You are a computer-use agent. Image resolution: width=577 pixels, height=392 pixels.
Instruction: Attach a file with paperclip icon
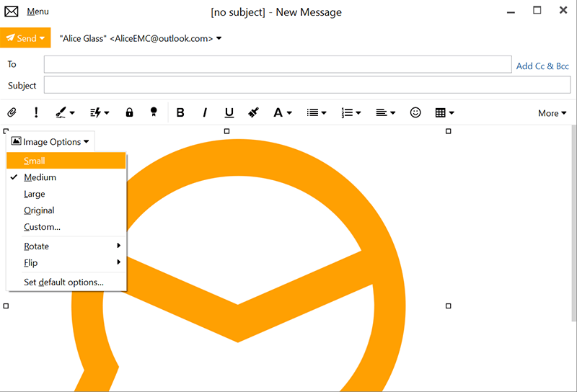(x=12, y=112)
